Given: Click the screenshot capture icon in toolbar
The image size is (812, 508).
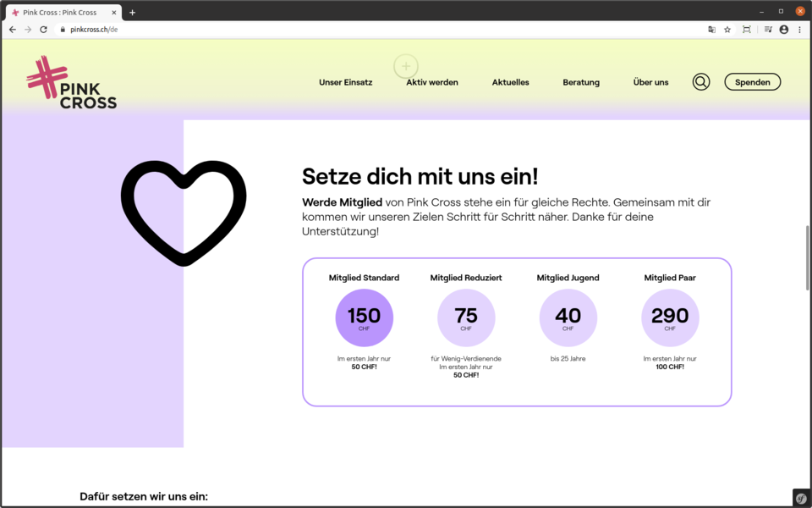Looking at the screenshot, I should 747,30.
